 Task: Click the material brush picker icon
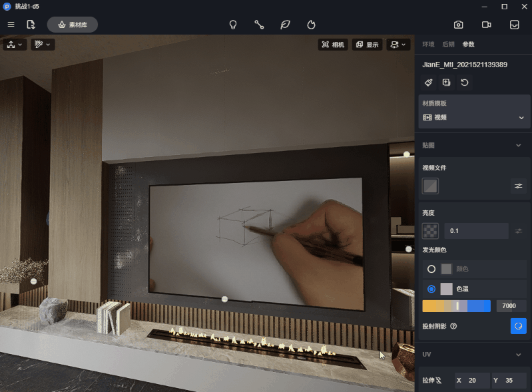[x=429, y=83]
